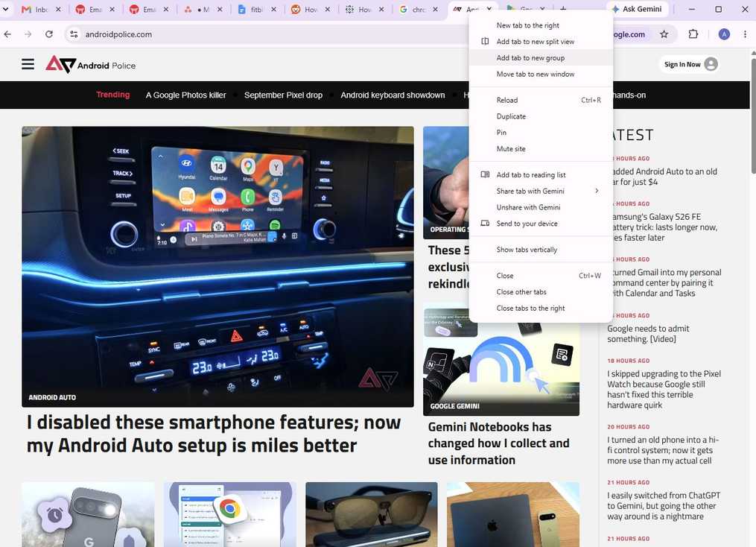Open 'easily switched from ChatGPT to Gemini' article
The width and height of the screenshot is (756, 547).
click(664, 505)
